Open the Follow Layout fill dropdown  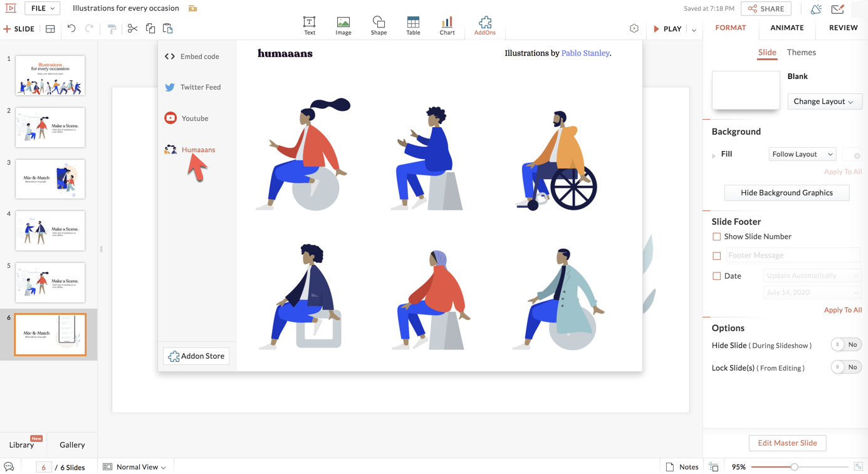click(x=802, y=154)
